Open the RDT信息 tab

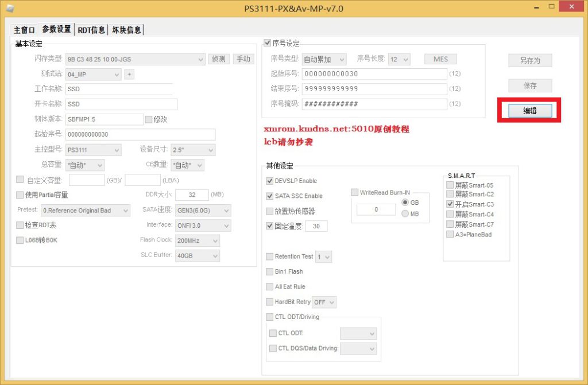tap(91, 30)
